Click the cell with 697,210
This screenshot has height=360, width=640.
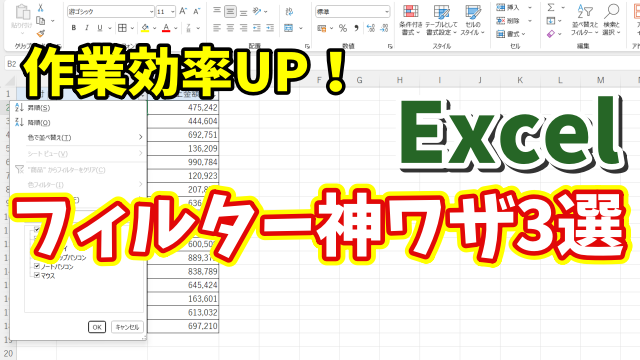183,326
